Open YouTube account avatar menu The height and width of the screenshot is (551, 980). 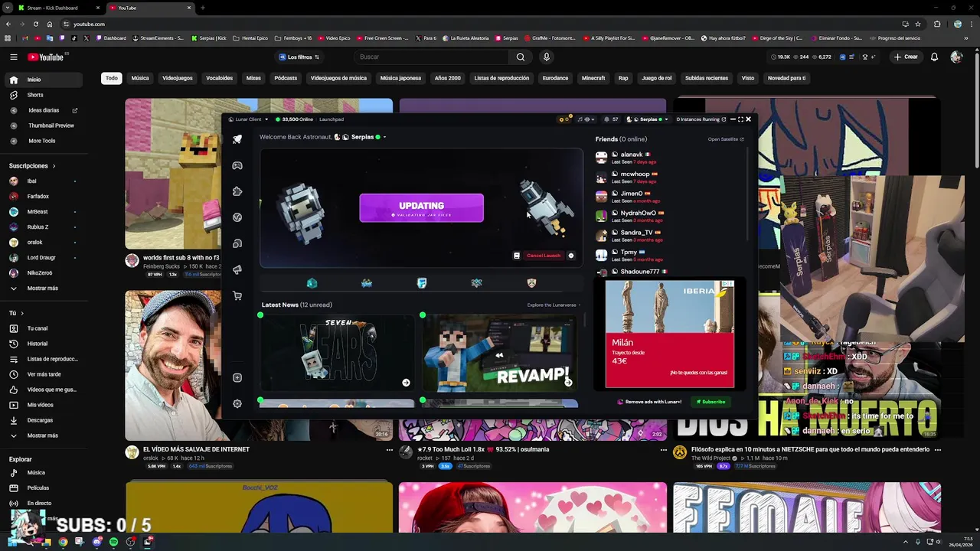956,57
